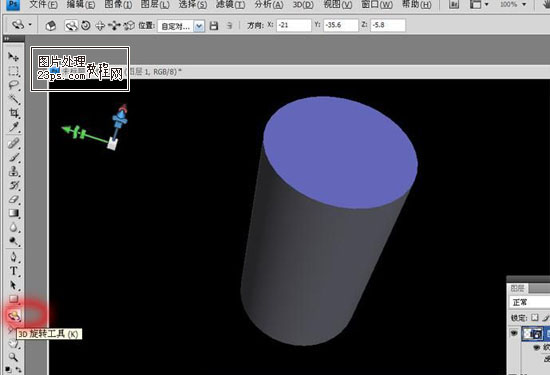550x375 pixels.
Task: Select the Zoom tool in toolbox
Action: (13, 357)
